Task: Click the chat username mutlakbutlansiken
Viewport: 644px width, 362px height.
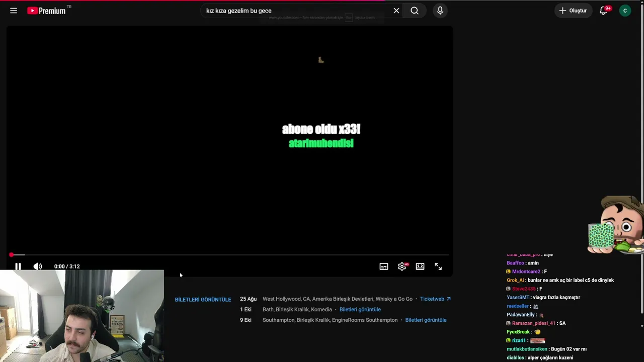Action: pyautogui.click(x=527, y=349)
